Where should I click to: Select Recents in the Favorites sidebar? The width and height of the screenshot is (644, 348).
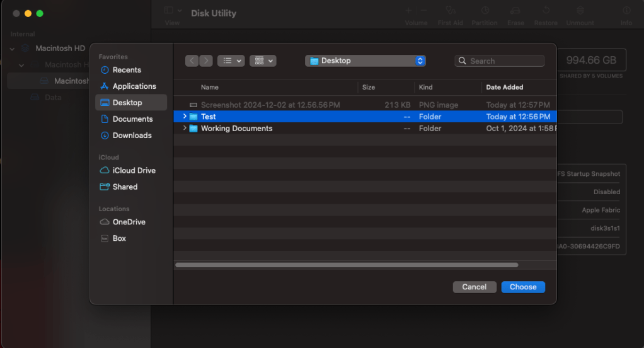[x=126, y=70]
